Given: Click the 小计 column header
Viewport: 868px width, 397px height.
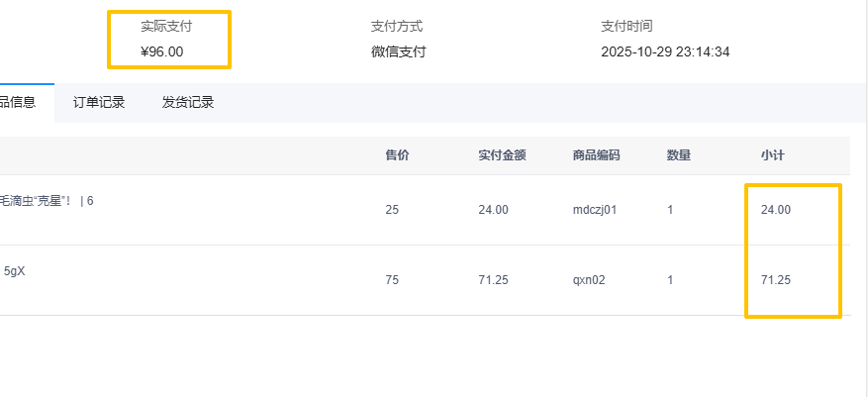Looking at the screenshot, I should tap(773, 155).
